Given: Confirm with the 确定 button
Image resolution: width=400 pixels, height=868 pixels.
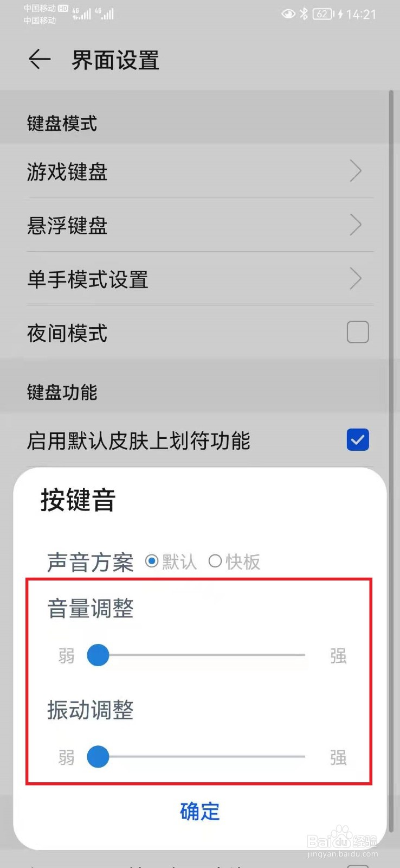Looking at the screenshot, I should click(200, 812).
